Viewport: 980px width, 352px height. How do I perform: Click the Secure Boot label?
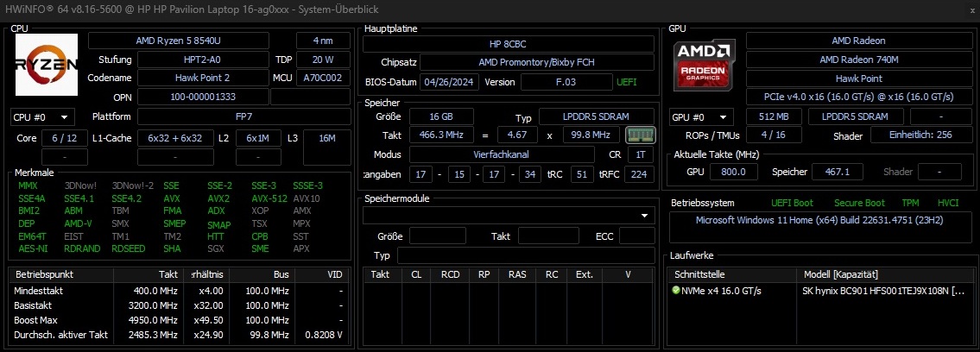(859, 203)
